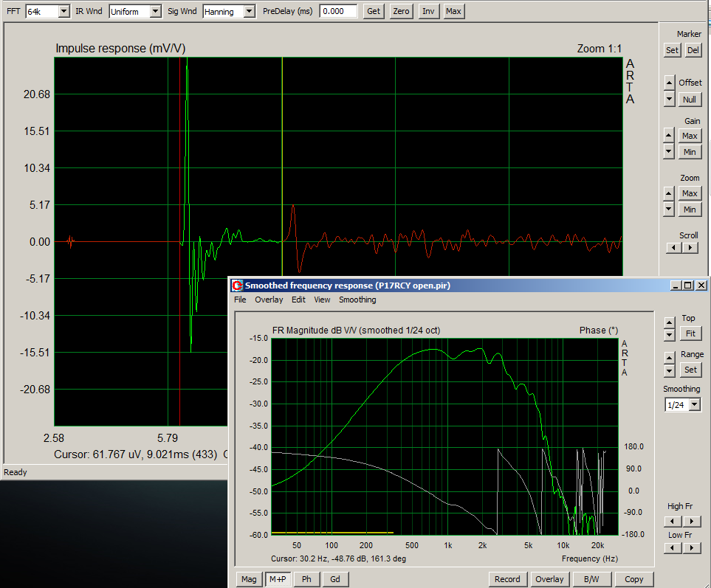This screenshot has height=588, width=711.
Task: Click the Top up arrow
Action: [x=669, y=322]
